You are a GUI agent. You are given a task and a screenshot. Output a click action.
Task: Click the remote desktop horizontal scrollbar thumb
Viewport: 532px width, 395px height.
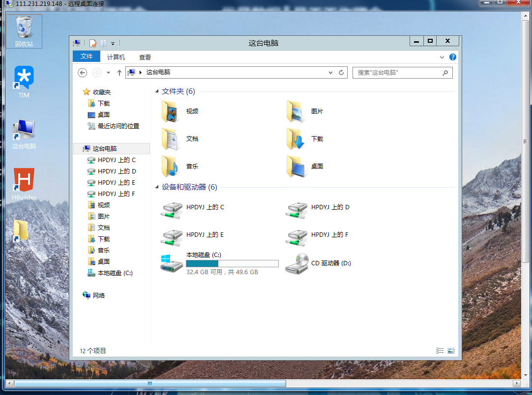click(150, 384)
